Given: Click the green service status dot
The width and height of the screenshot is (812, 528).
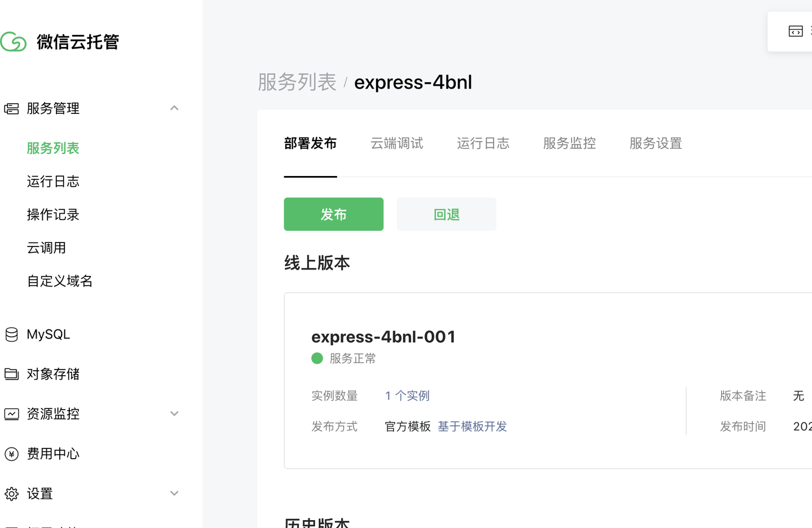Looking at the screenshot, I should pyautogui.click(x=317, y=358).
